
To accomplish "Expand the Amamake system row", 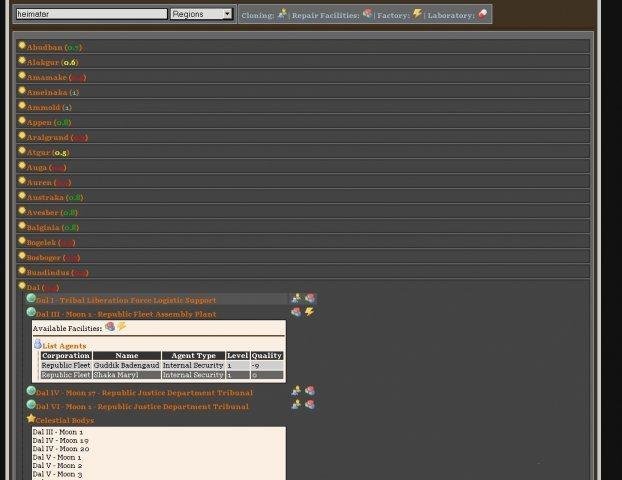I will pyautogui.click(x=303, y=77).
